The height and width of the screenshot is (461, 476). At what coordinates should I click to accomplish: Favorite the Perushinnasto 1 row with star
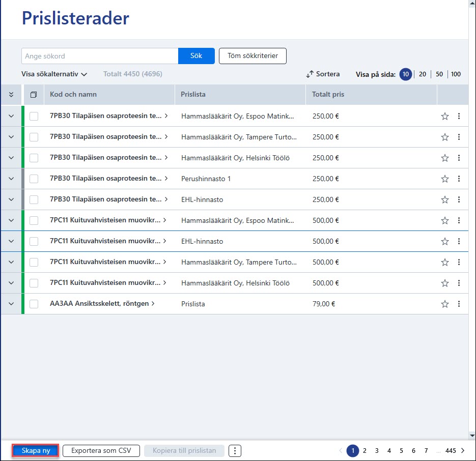pos(445,179)
